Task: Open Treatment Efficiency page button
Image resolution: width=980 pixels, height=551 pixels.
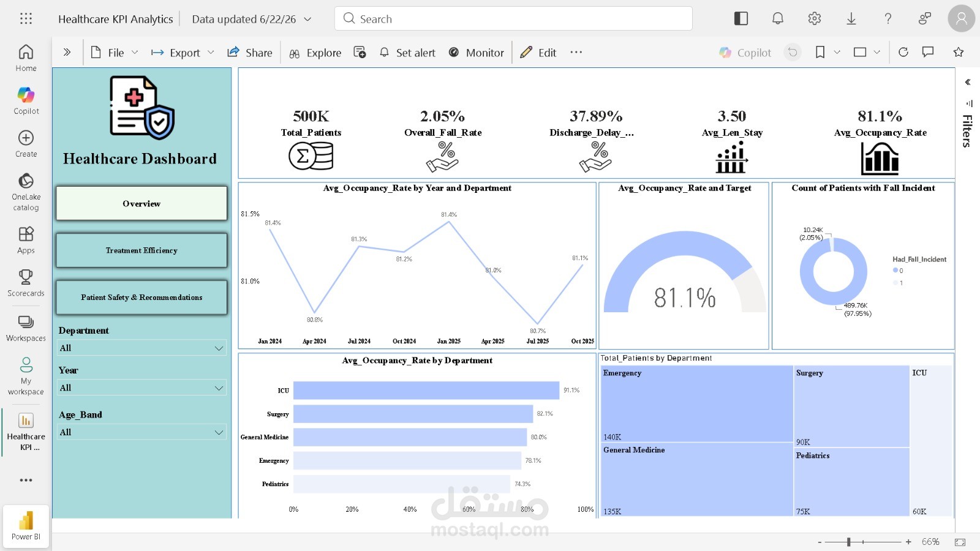Action: pos(141,250)
